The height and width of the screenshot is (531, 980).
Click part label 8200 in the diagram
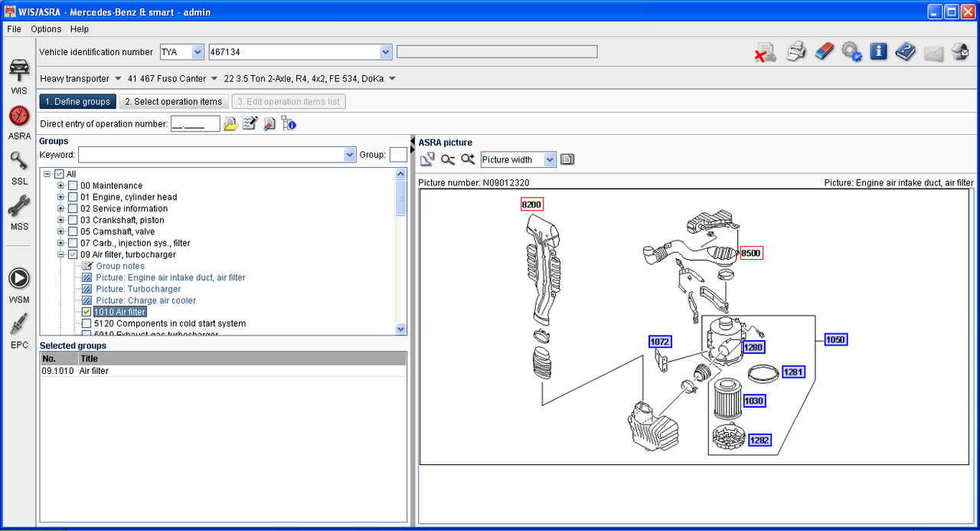click(531, 205)
